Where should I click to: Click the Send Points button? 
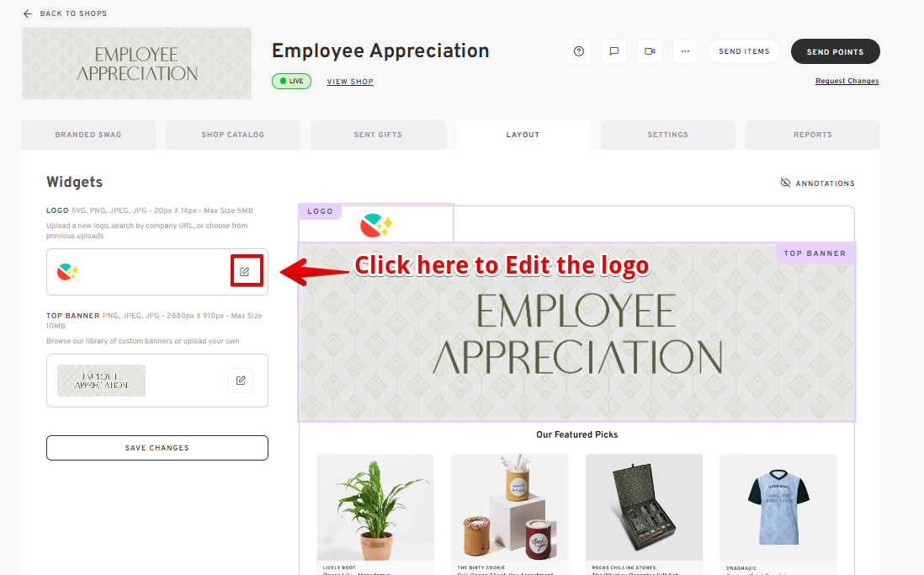pyautogui.click(x=835, y=51)
